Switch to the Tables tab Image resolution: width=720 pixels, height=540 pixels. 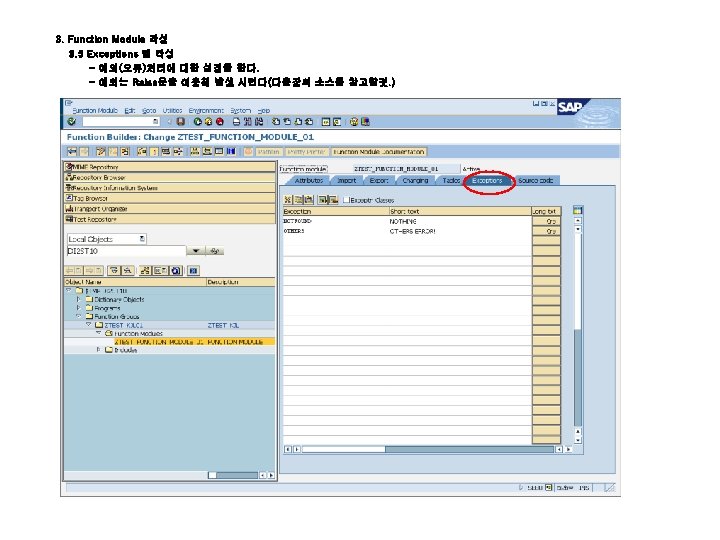tap(451, 180)
